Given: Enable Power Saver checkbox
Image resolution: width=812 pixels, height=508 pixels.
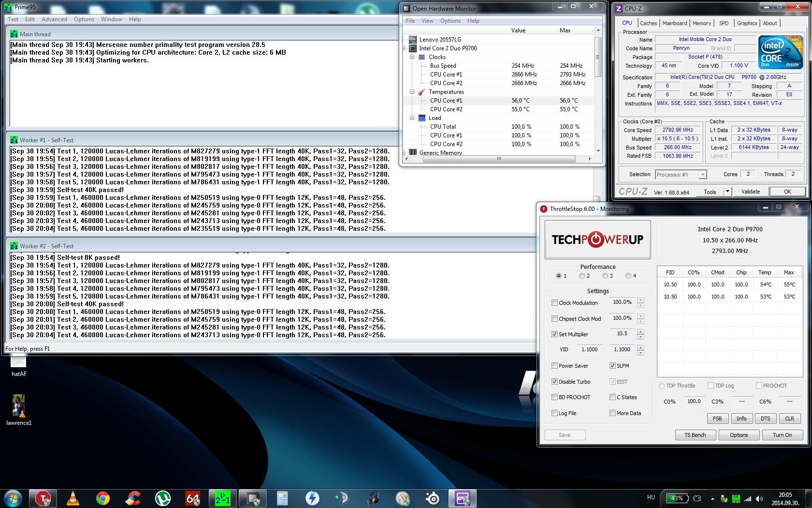Looking at the screenshot, I should pos(554,366).
